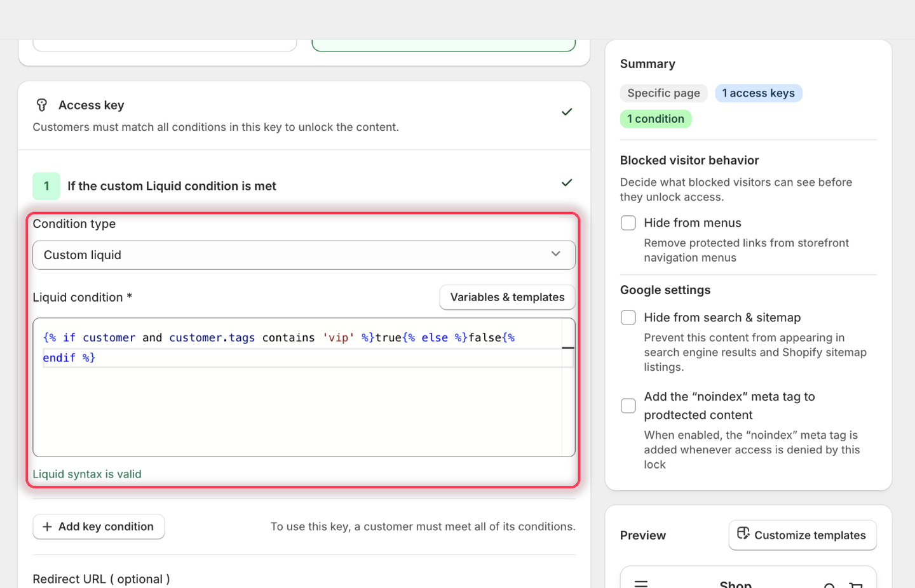Click the 'Blocked visitor behavior' heading
The height and width of the screenshot is (588, 915).
[x=689, y=161]
